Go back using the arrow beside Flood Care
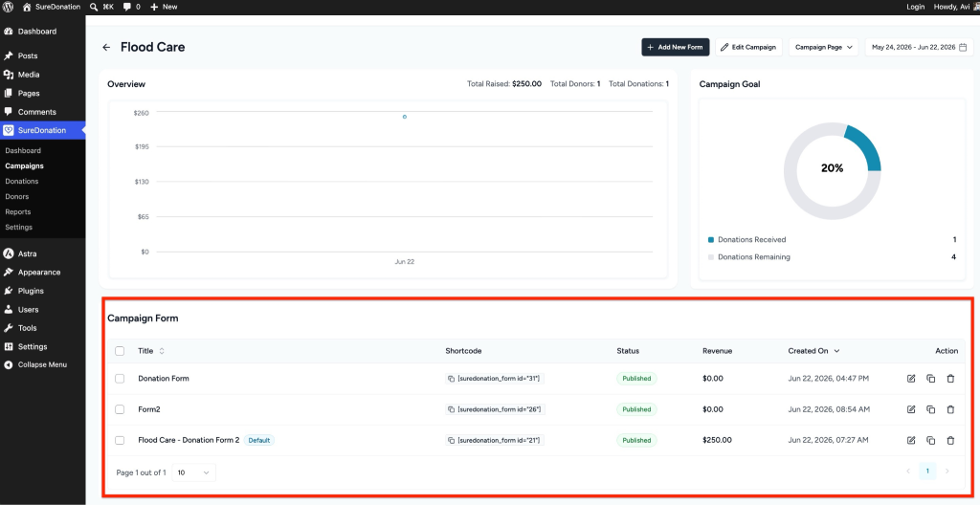This screenshot has width=980, height=505. [106, 47]
